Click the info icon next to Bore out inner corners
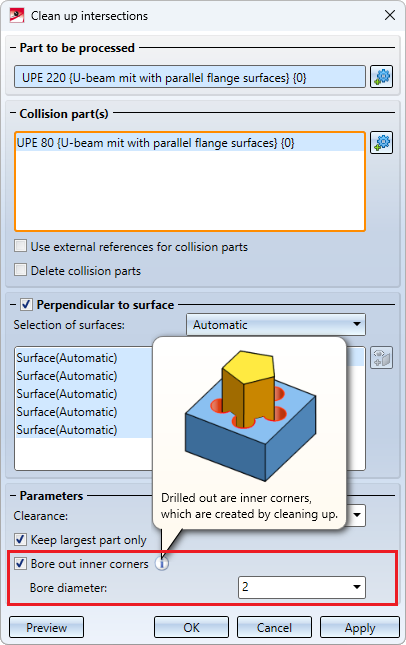The image size is (406, 645). [162, 564]
